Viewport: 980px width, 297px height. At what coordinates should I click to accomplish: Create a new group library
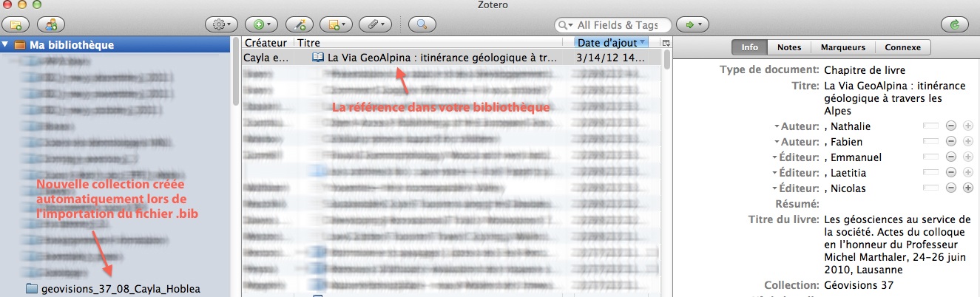(50, 24)
